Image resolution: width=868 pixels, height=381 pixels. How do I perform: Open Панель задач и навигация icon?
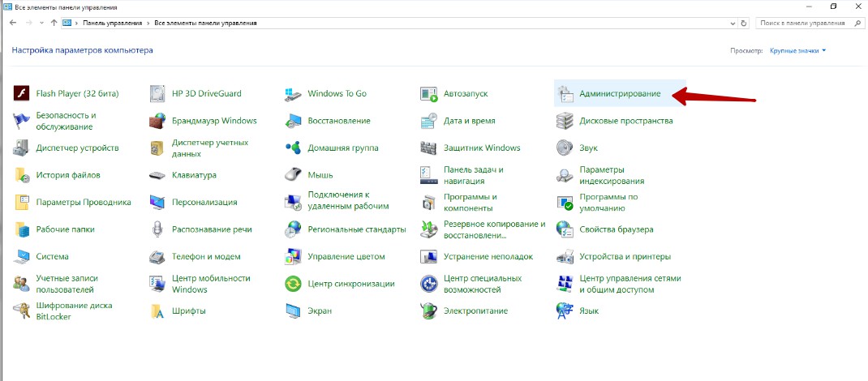[x=429, y=175]
